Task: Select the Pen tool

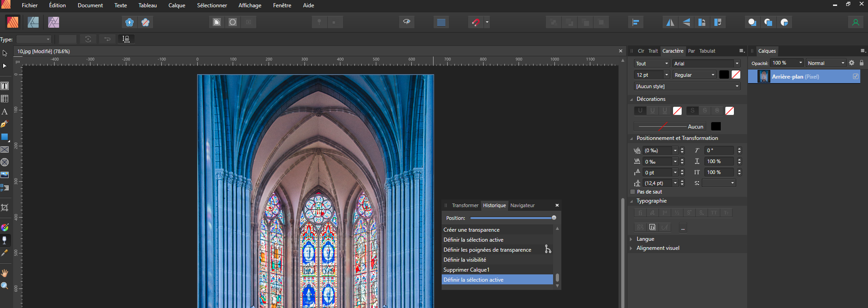Action: point(5,124)
